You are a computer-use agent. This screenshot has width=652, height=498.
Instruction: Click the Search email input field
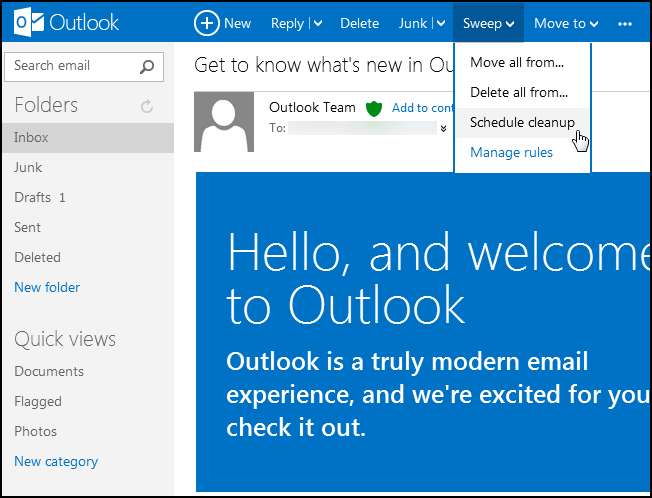click(70, 66)
